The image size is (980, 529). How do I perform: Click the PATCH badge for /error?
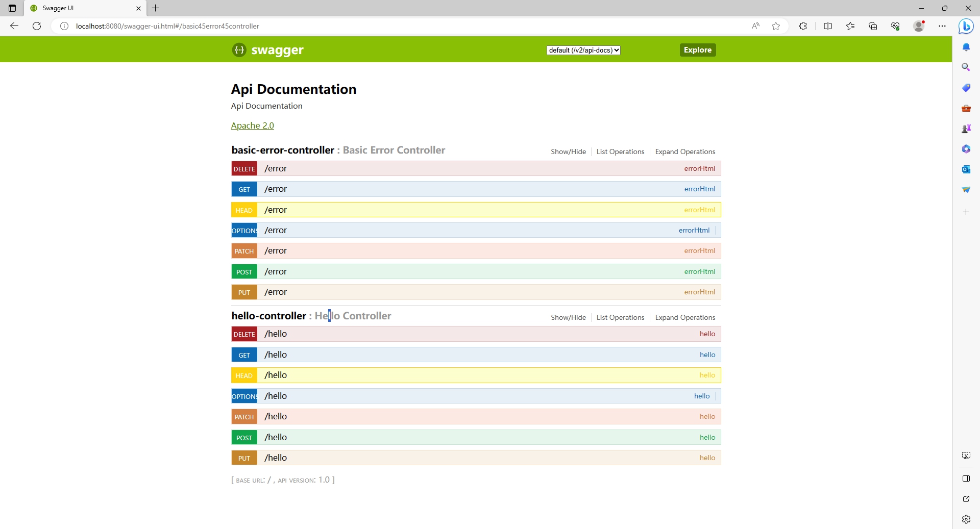point(244,251)
